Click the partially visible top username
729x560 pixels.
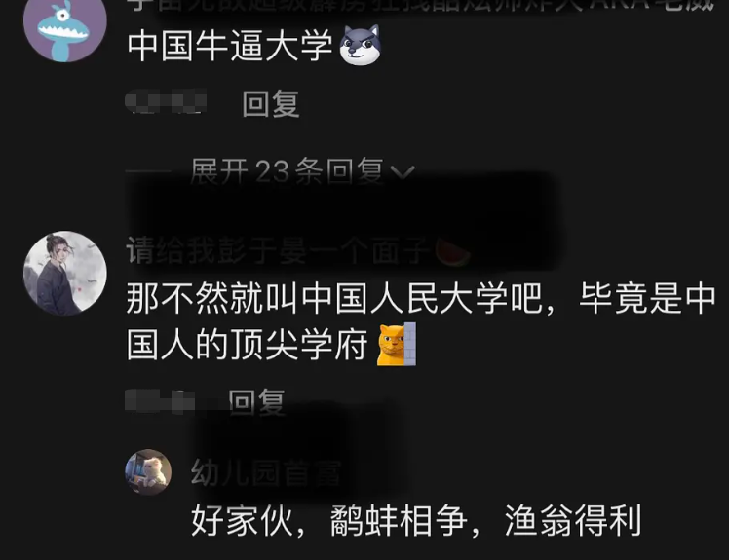click(421, 5)
